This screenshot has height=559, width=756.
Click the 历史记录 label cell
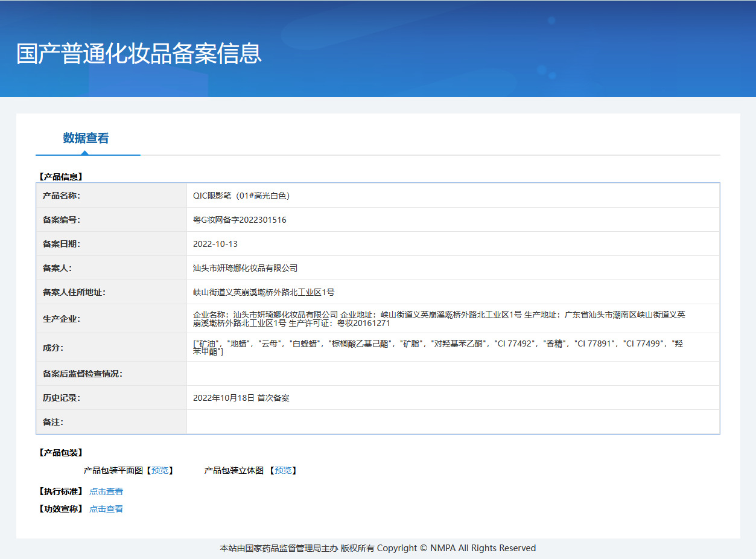pos(112,398)
